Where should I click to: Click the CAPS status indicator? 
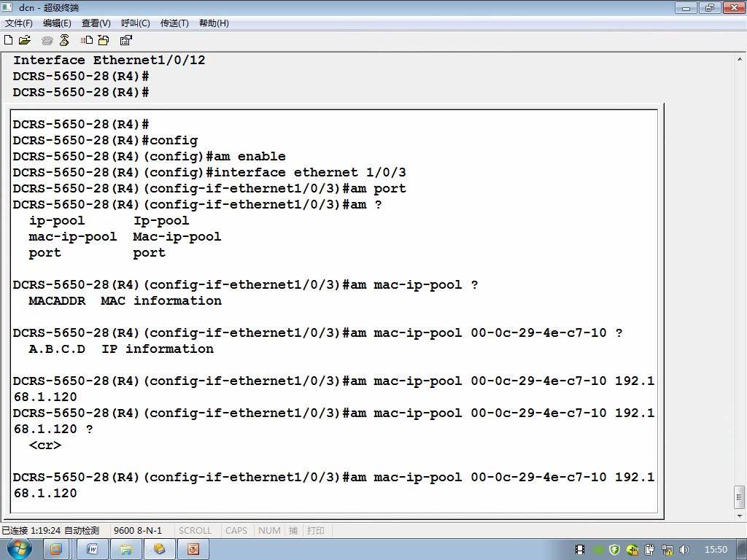(236, 531)
